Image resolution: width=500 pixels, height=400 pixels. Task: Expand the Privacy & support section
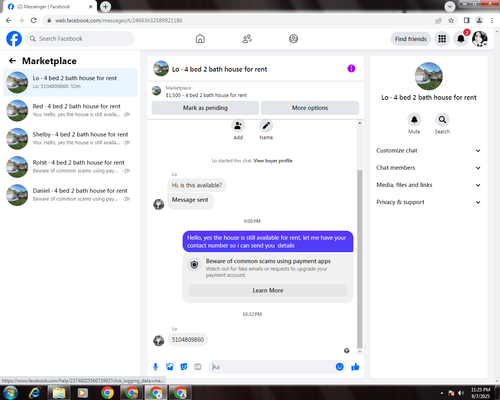click(428, 202)
